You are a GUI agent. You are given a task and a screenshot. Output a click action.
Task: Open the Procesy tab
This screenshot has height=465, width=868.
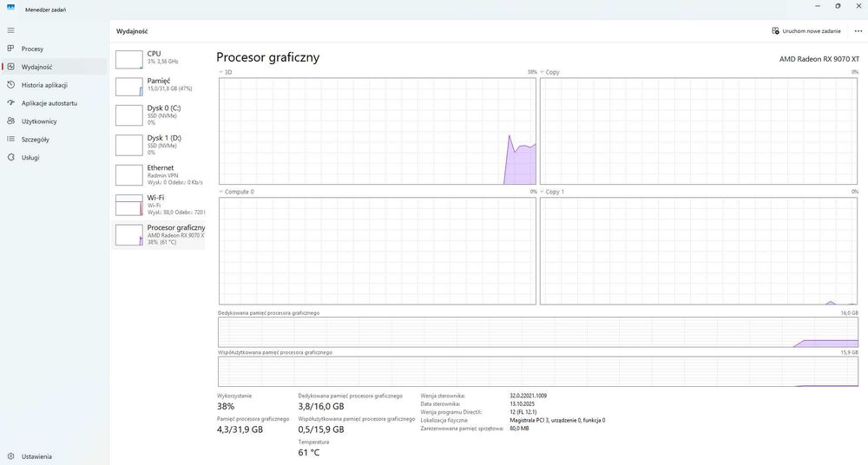pos(54,49)
